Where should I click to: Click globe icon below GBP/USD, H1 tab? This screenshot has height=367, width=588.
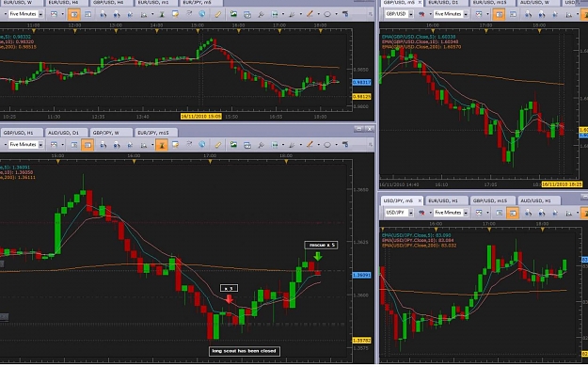(202, 145)
